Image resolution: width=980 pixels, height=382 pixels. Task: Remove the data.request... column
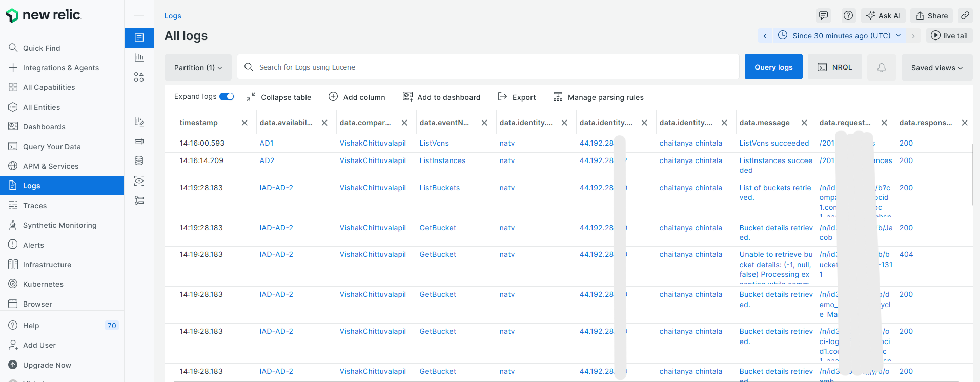(884, 123)
